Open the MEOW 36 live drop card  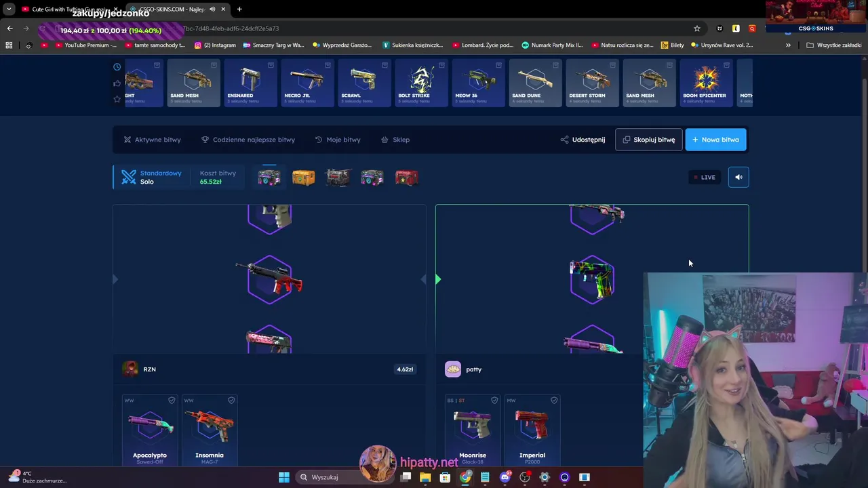click(478, 83)
